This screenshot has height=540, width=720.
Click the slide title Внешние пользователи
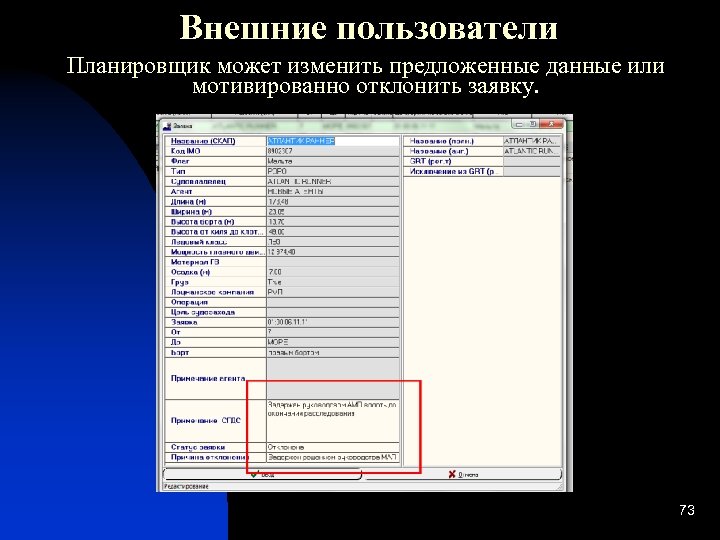pyautogui.click(x=368, y=27)
